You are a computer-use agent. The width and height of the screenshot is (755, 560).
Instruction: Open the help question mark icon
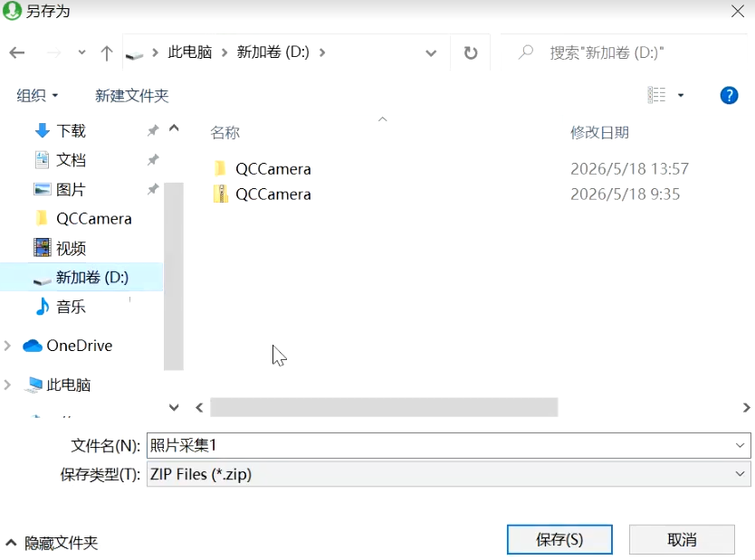pos(729,95)
